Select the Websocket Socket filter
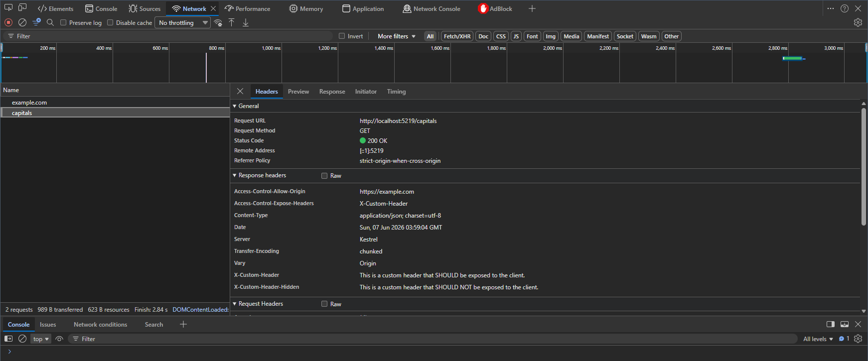 pyautogui.click(x=625, y=36)
